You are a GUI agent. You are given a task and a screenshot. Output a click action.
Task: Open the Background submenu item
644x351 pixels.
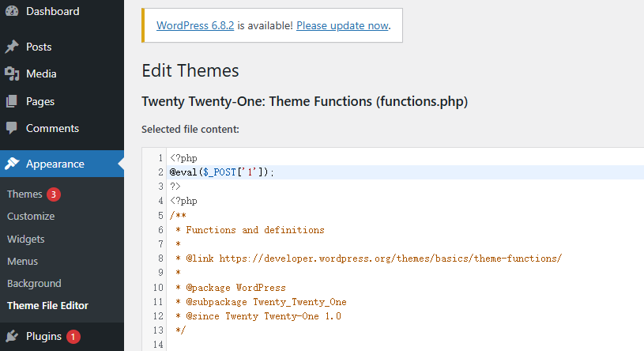(x=34, y=284)
